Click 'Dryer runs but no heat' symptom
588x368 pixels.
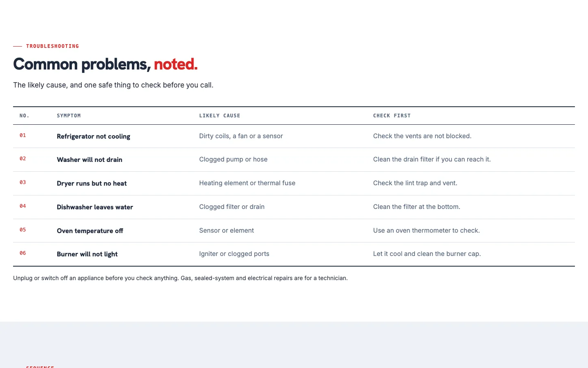pos(91,183)
